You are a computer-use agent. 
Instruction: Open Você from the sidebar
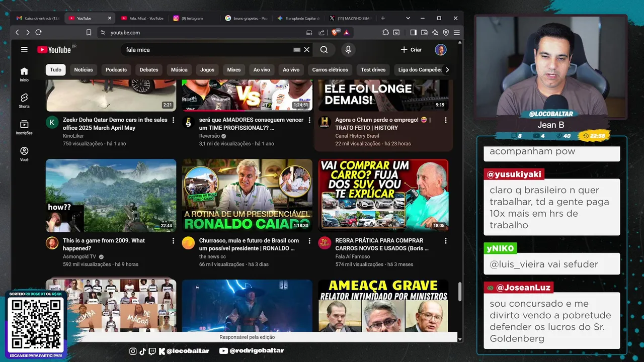tap(24, 153)
